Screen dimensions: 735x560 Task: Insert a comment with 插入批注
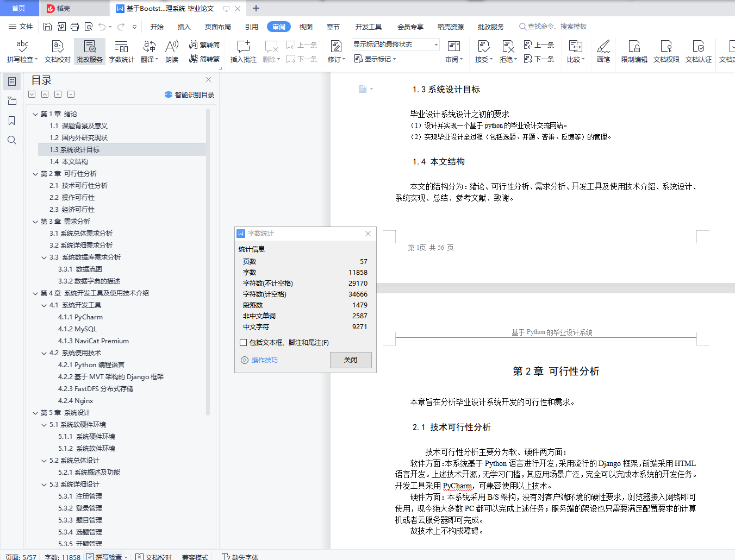[244, 52]
